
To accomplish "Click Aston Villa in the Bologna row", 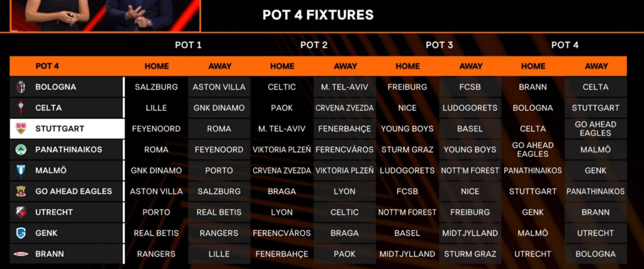I will click(219, 87).
